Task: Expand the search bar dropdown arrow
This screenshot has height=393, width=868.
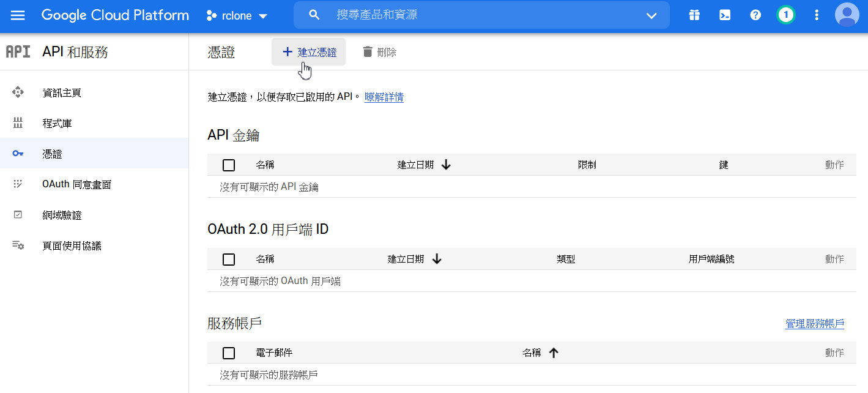Action: point(651,15)
